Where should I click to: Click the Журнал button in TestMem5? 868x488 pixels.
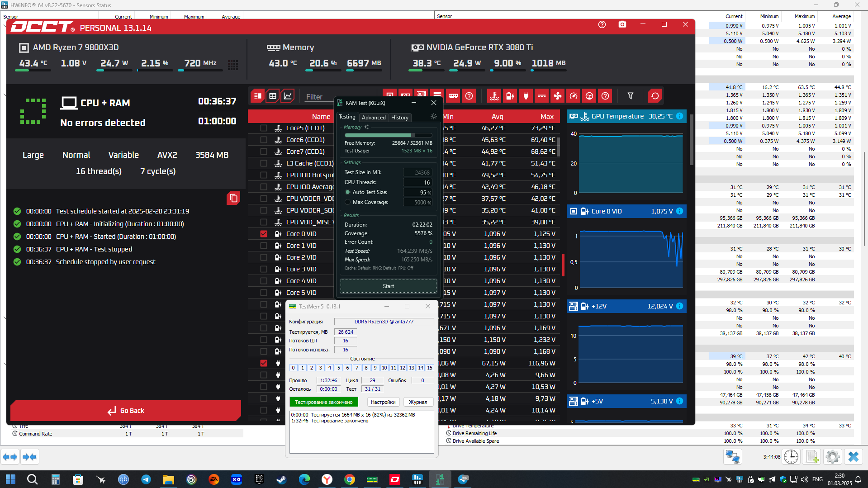click(x=418, y=402)
